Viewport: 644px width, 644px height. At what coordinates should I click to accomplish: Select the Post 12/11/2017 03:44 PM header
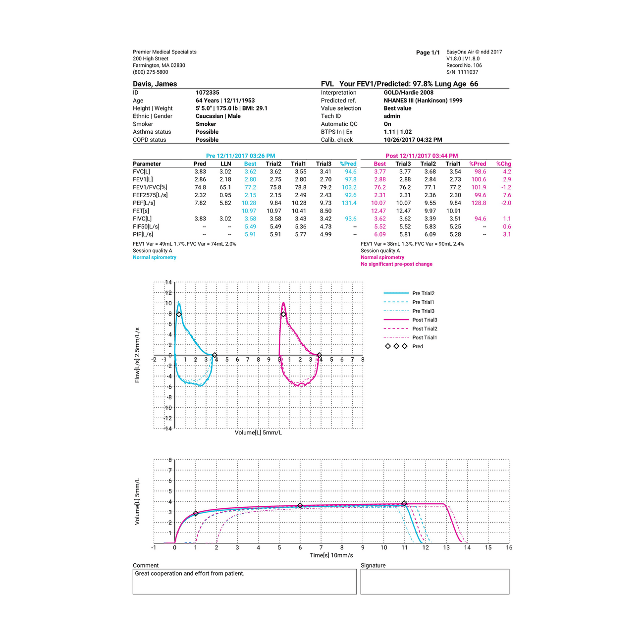click(x=422, y=156)
